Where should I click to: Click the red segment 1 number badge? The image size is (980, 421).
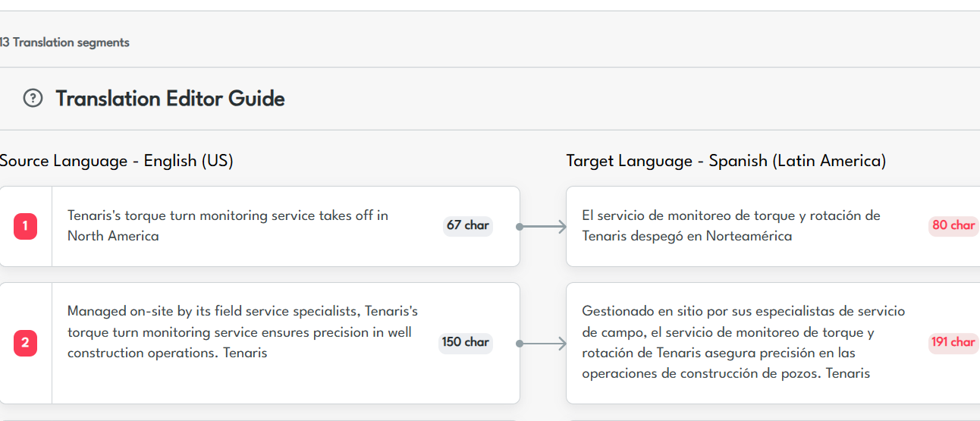pos(25,226)
